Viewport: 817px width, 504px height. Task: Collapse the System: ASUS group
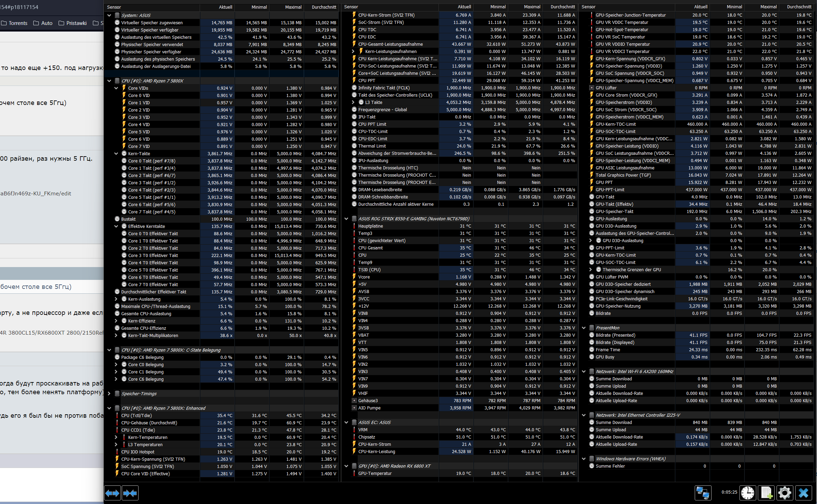pyautogui.click(x=109, y=15)
